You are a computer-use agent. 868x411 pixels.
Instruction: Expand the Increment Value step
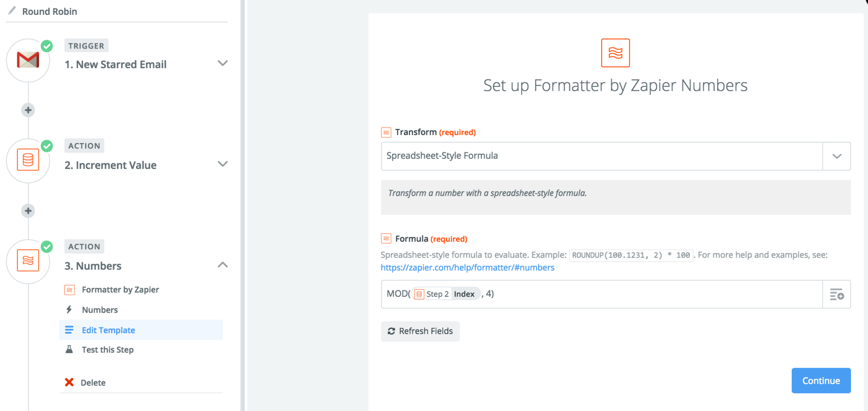222,164
